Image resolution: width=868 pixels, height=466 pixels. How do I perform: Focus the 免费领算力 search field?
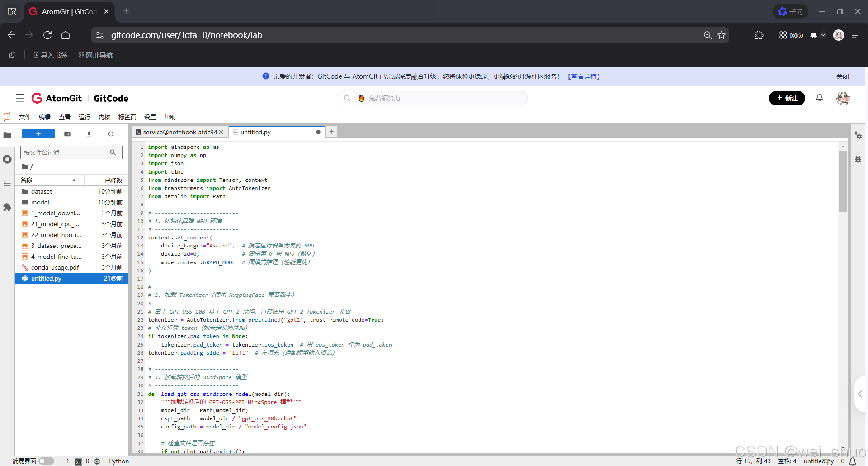coord(432,98)
